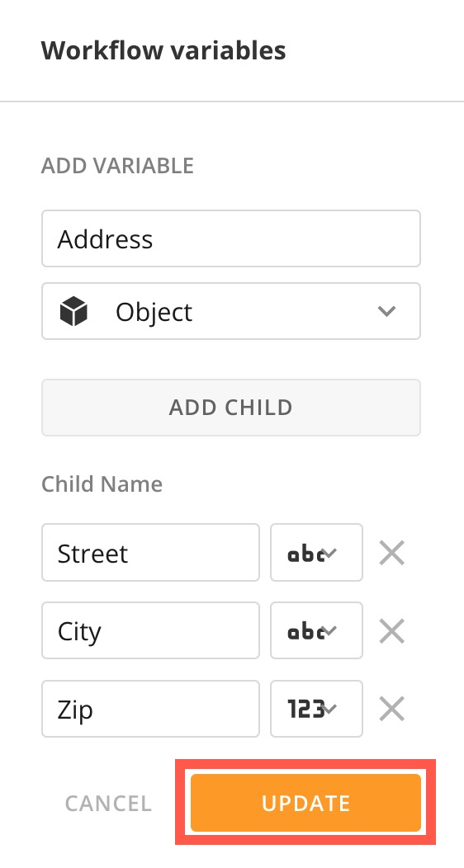Click into the Zip child name field
Image resolution: width=464 pixels, height=868 pixels.
tap(150, 709)
